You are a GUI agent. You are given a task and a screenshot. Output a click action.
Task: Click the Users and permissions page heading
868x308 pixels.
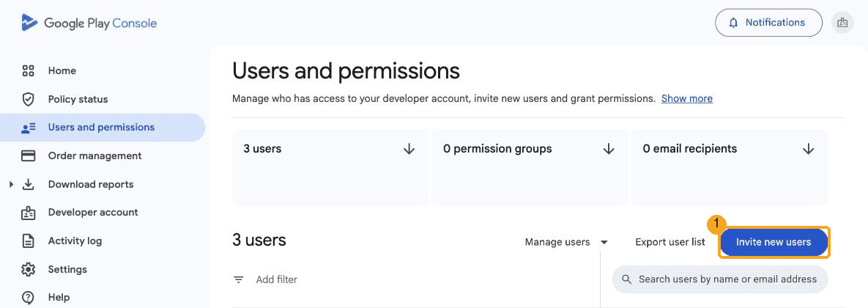[346, 71]
